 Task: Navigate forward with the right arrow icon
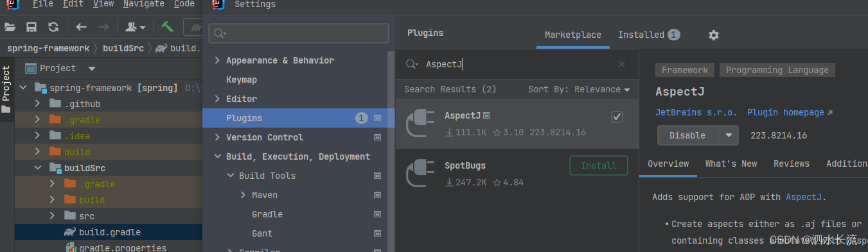coord(103,27)
